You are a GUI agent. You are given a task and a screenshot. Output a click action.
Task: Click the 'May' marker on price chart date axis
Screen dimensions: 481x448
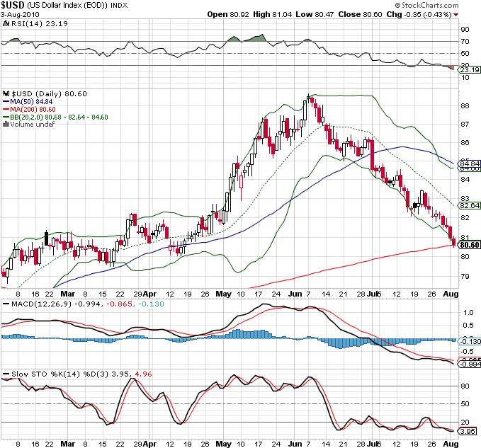(x=224, y=294)
